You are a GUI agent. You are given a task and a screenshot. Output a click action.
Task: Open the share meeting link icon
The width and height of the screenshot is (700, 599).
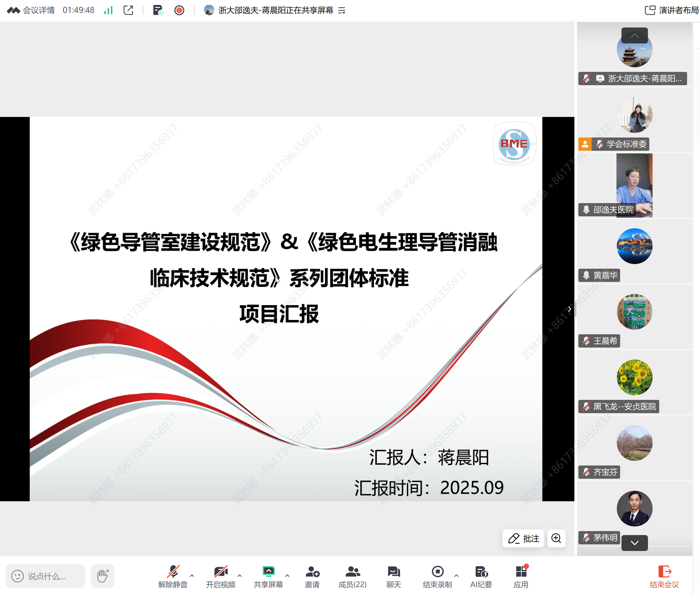tap(128, 10)
